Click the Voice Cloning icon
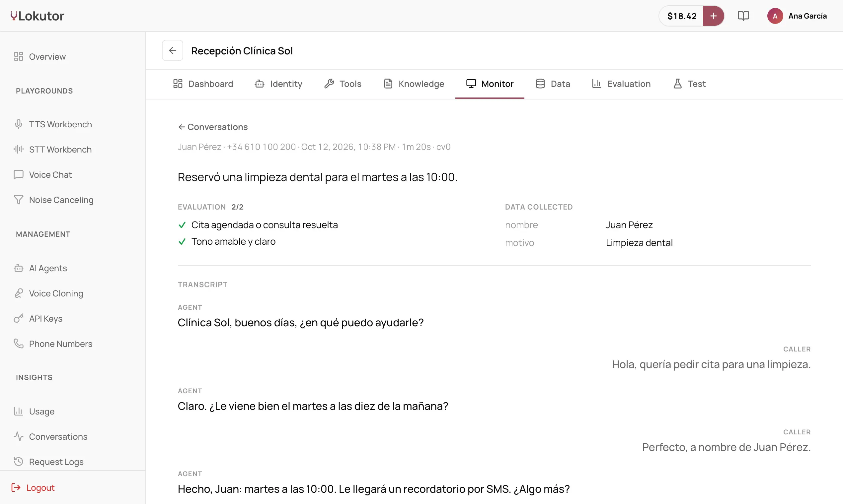The width and height of the screenshot is (843, 504). click(18, 293)
